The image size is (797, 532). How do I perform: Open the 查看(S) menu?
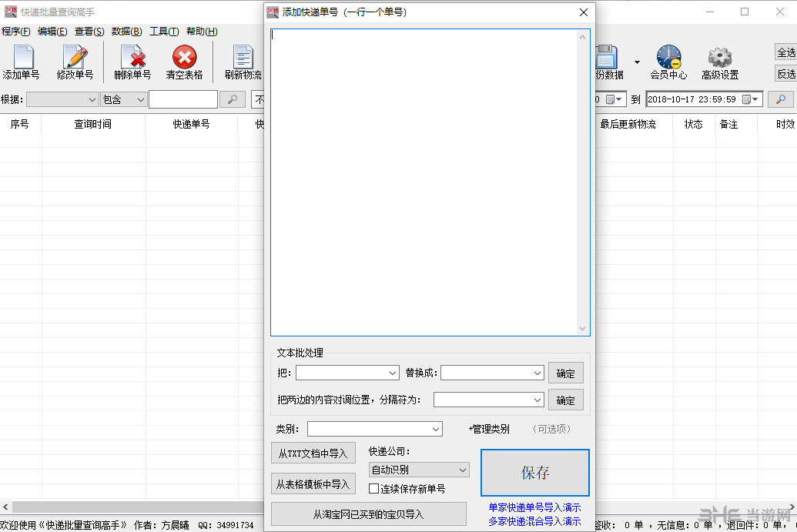coord(89,32)
